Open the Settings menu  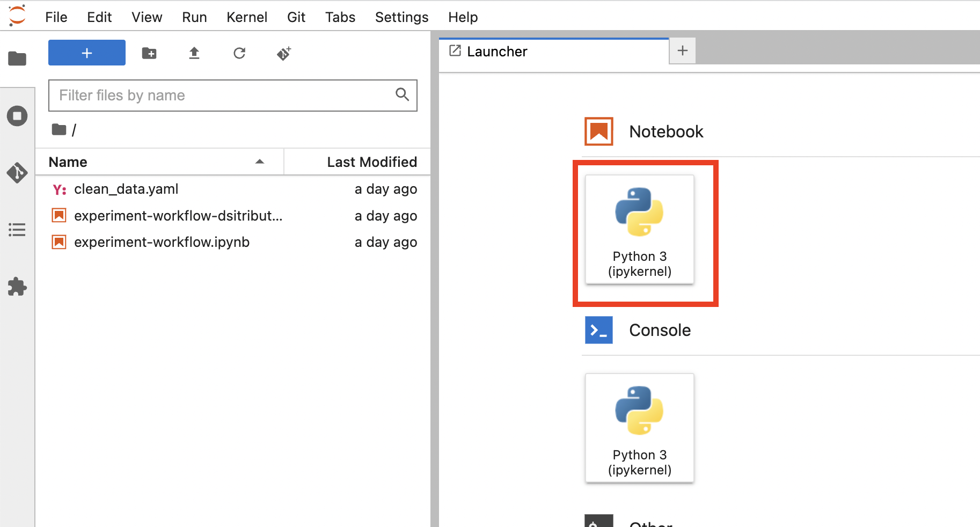[401, 17]
